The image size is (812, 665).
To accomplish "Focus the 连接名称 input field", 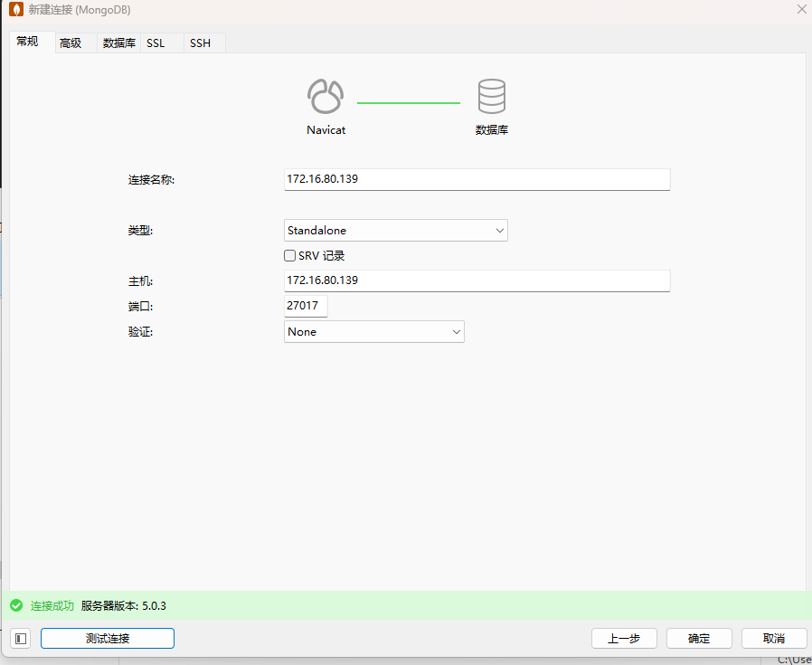I will 477,179.
